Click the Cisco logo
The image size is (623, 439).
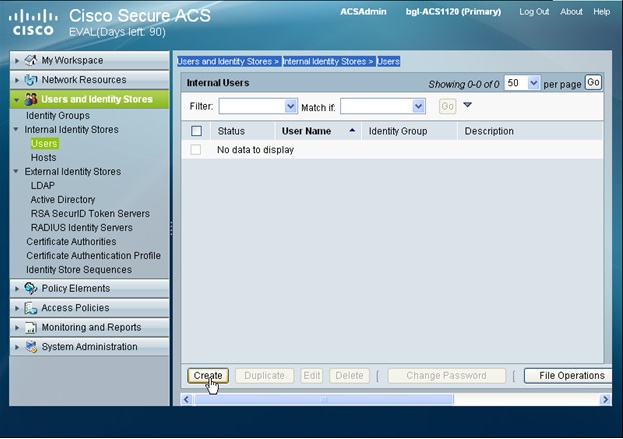tap(33, 23)
